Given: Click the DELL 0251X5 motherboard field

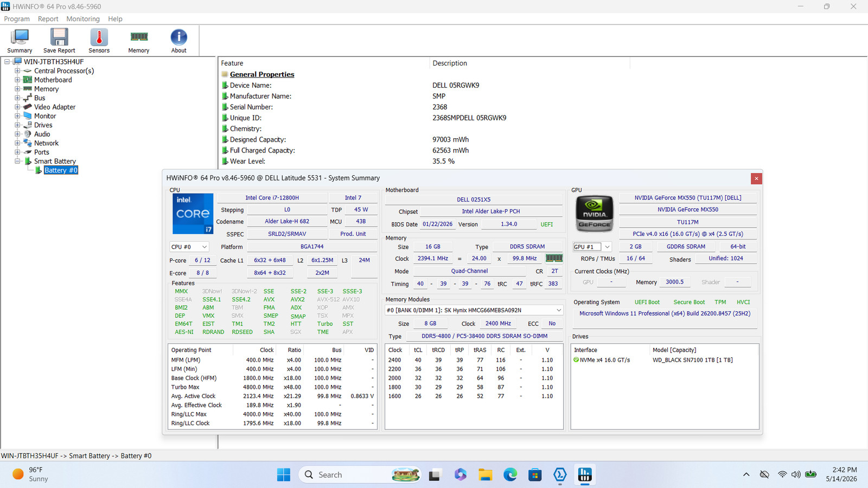Looking at the screenshot, I should [x=474, y=200].
